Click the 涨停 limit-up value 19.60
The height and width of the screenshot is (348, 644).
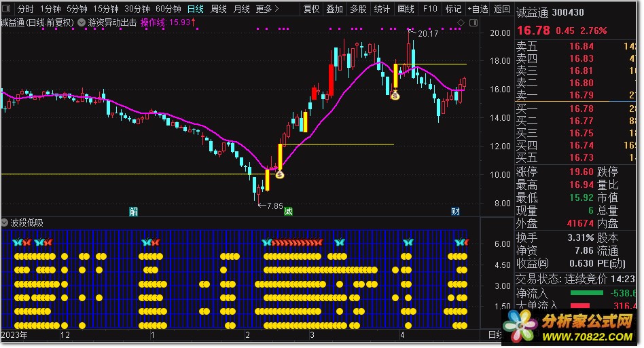(581, 172)
